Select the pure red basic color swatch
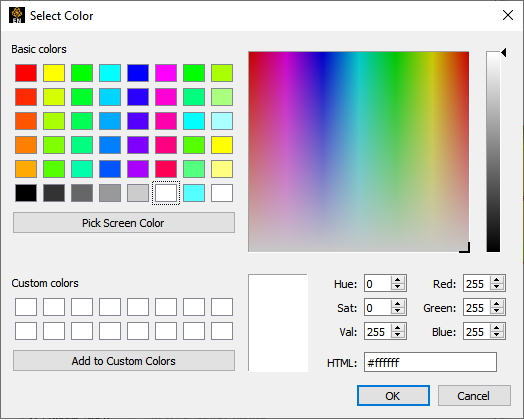Image resolution: width=524 pixels, height=420 pixels. [x=26, y=73]
